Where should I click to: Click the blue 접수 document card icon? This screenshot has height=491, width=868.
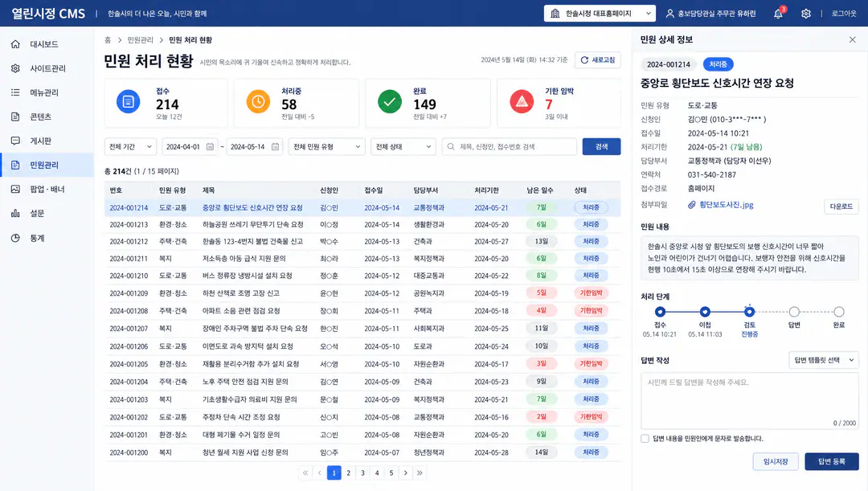coord(128,102)
